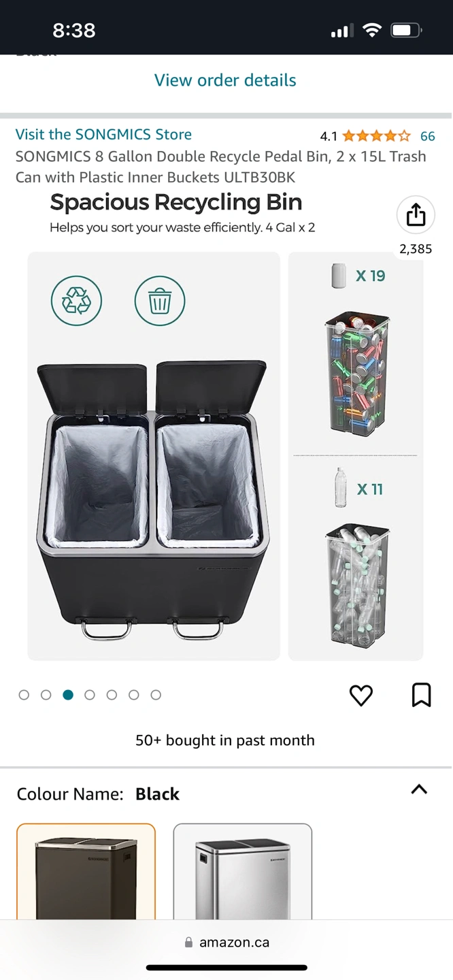Choose the silver colour swatch
453x980 pixels.
(x=243, y=871)
